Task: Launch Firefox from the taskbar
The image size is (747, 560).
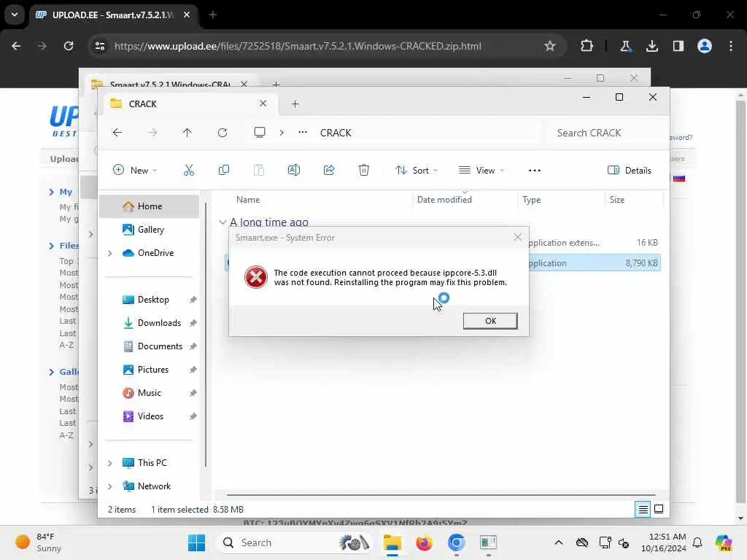Action: point(424,542)
